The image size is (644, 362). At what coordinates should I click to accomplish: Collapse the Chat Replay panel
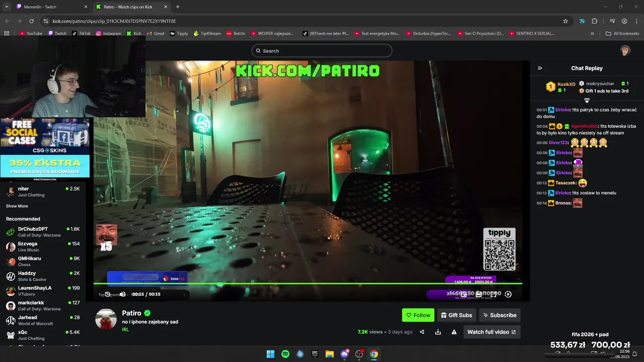(x=540, y=68)
